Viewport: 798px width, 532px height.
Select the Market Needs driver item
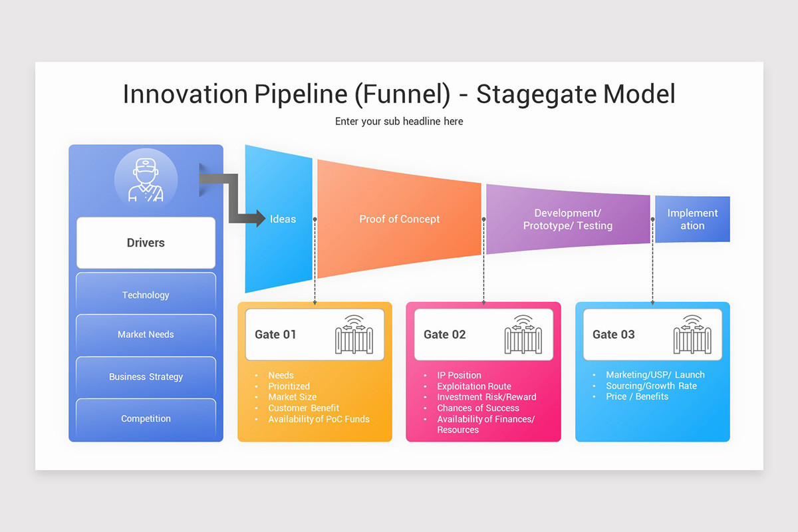[146, 334]
